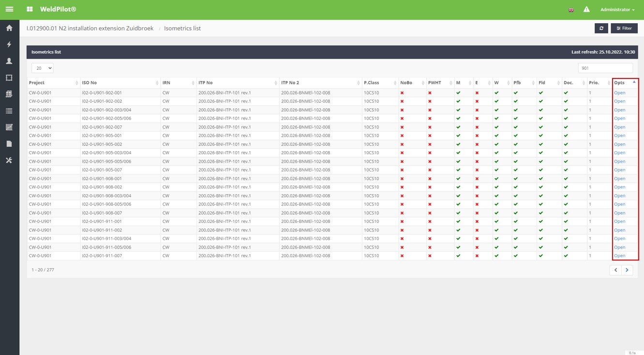
Task: Toggle the hamburger menu in the header
Action: point(9,10)
